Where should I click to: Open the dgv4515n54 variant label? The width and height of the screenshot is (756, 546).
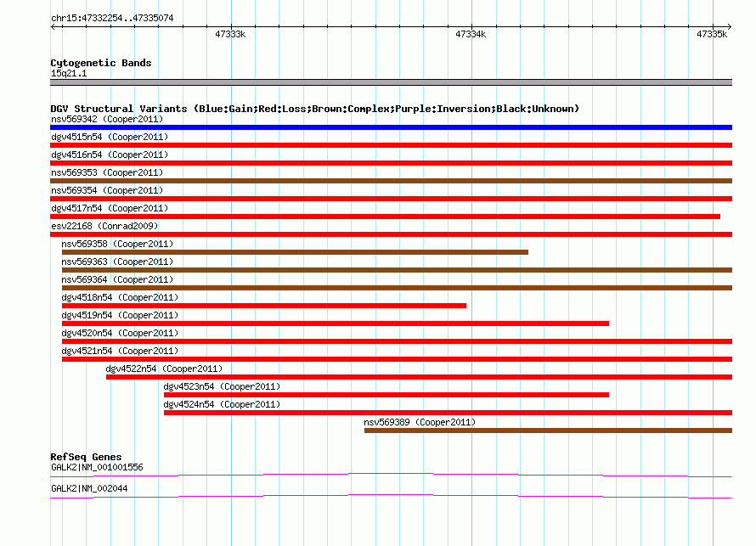tap(110, 137)
